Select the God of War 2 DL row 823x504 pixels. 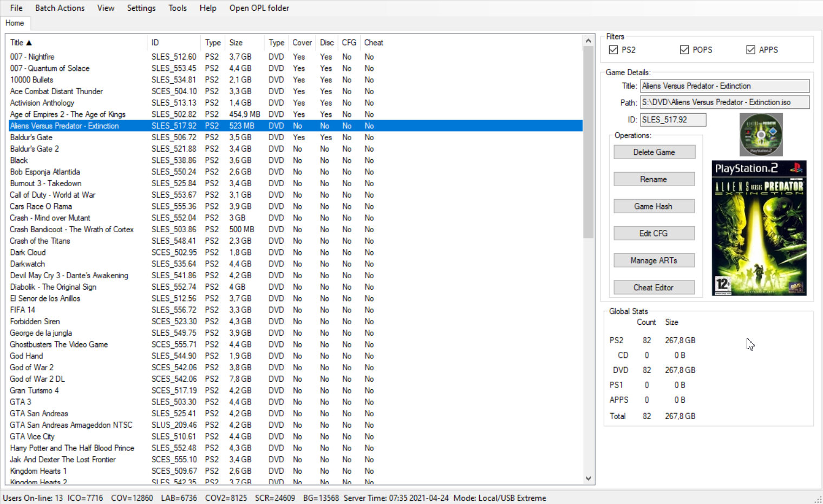[x=295, y=379]
